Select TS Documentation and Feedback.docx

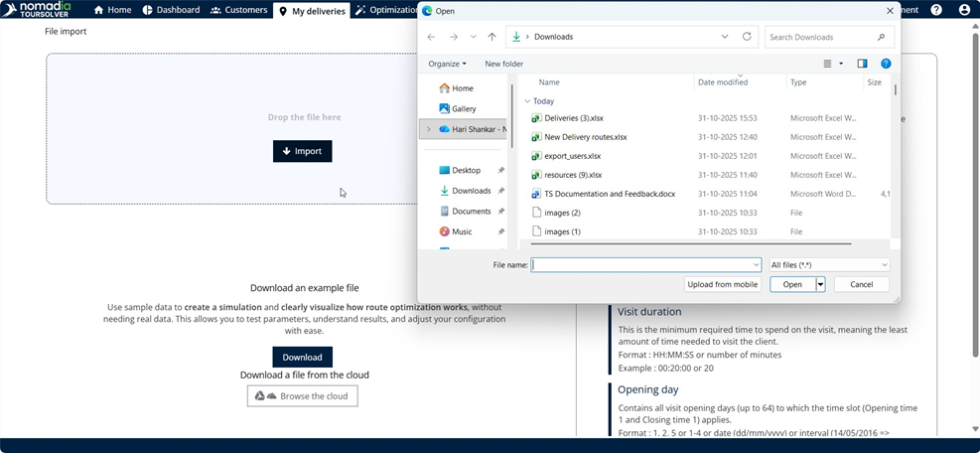coord(609,194)
